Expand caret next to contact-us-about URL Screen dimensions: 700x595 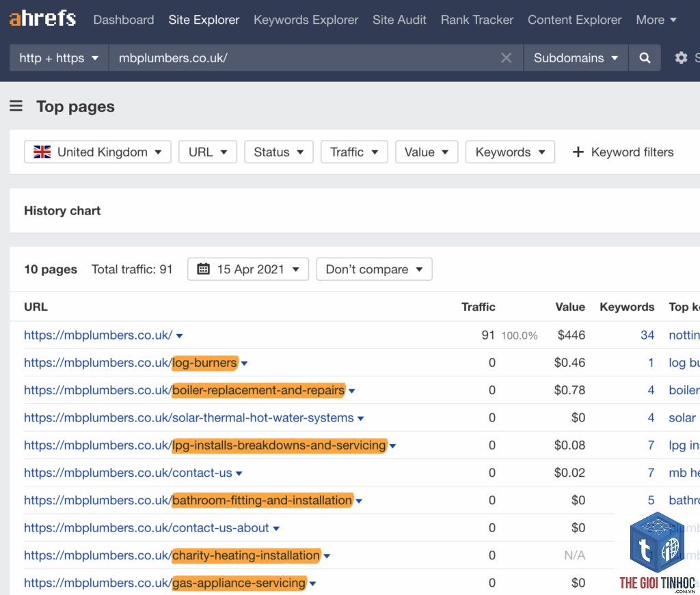(276, 529)
